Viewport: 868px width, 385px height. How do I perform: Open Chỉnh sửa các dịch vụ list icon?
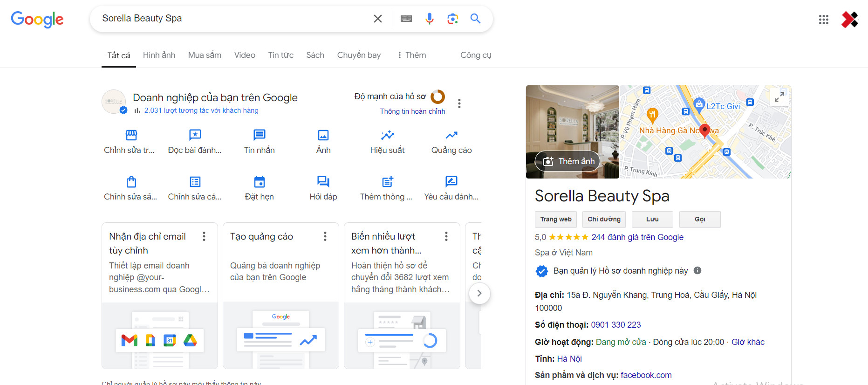coord(195,182)
